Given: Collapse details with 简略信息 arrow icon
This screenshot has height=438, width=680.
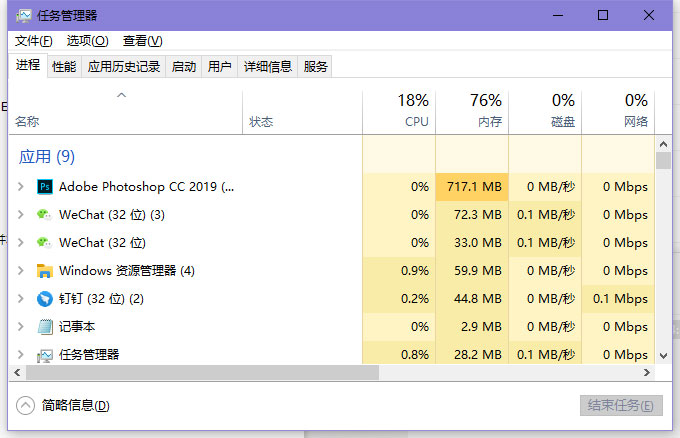Looking at the screenshot, I should (x=26, y=405).
